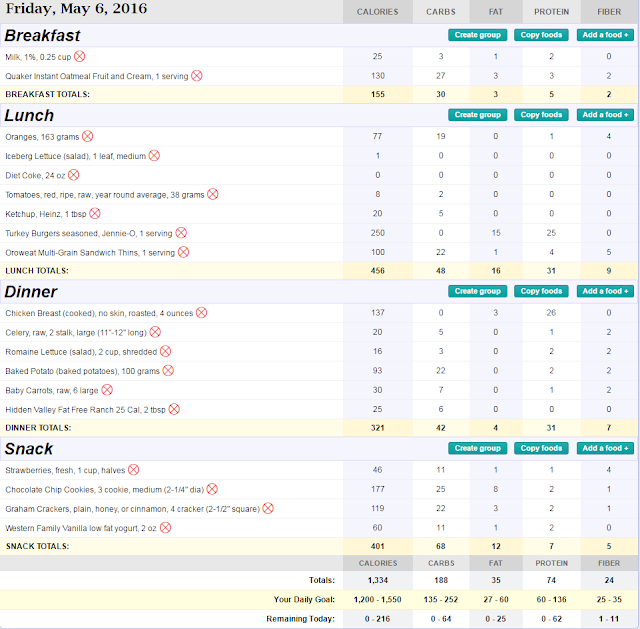Click Add a food for Breakfast
The width and height of the screenshot is (640, 629).
pyautogui.click(x=605, y=35)
